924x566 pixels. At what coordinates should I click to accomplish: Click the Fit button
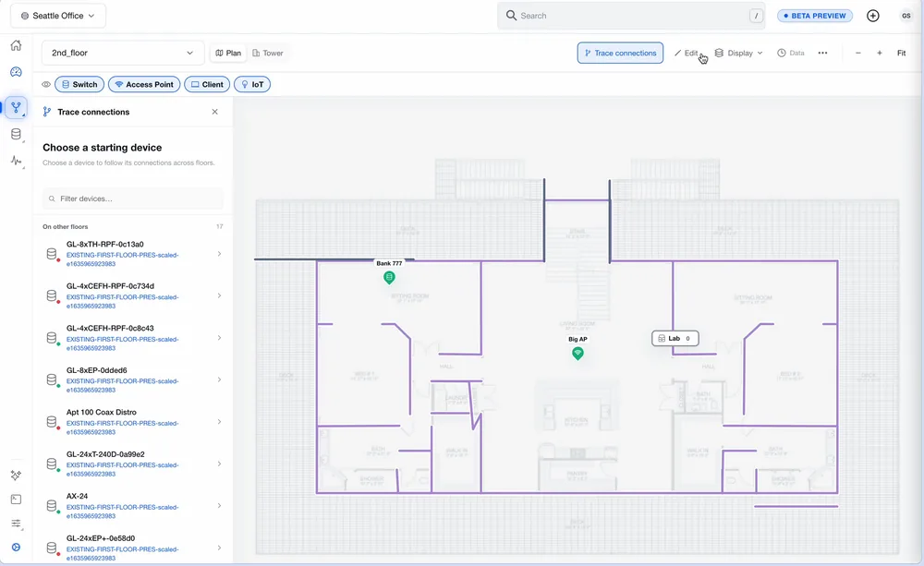901,53
